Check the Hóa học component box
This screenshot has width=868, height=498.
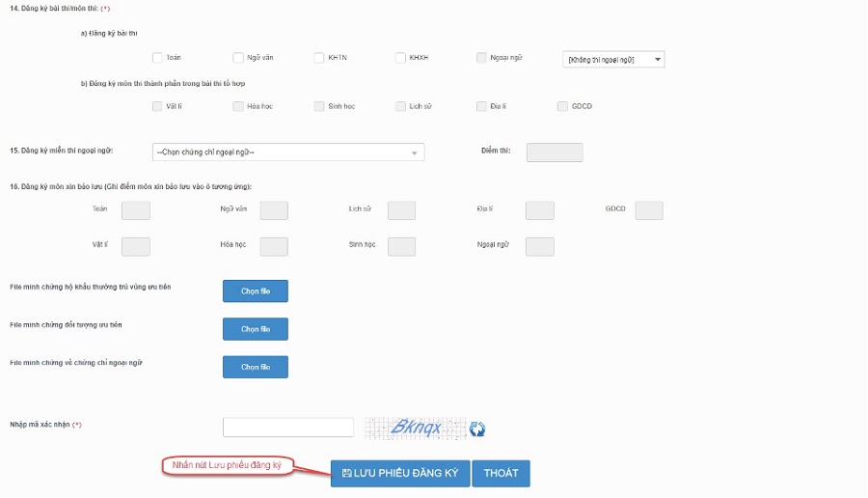(238, 106)
